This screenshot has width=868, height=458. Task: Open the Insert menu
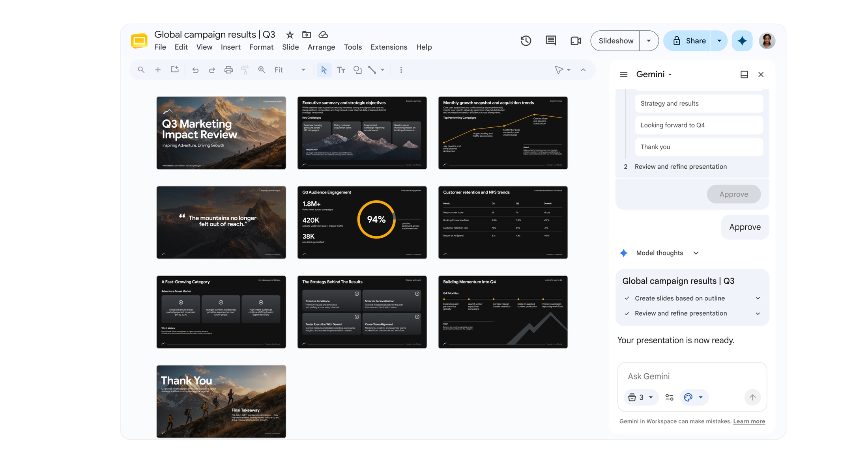point(230,47)
